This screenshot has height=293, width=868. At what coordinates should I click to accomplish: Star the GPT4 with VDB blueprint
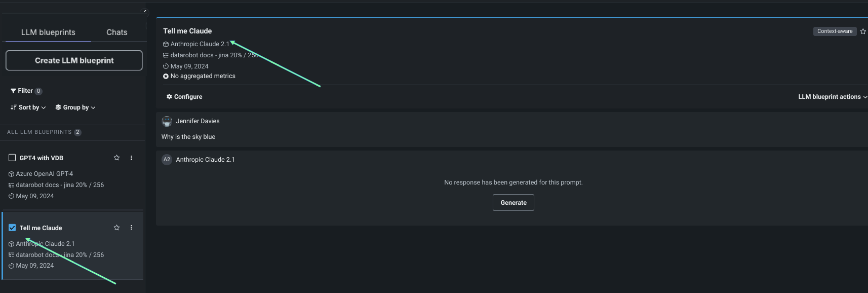pos(116,158)
